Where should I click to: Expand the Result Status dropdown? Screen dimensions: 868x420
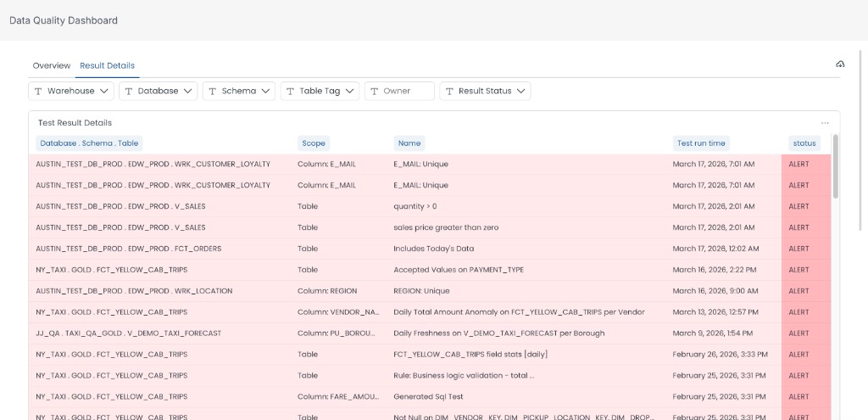521,91
